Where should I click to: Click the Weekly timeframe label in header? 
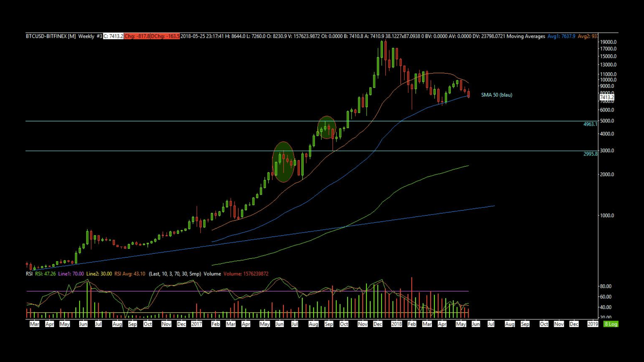click(x=86, y=36)
